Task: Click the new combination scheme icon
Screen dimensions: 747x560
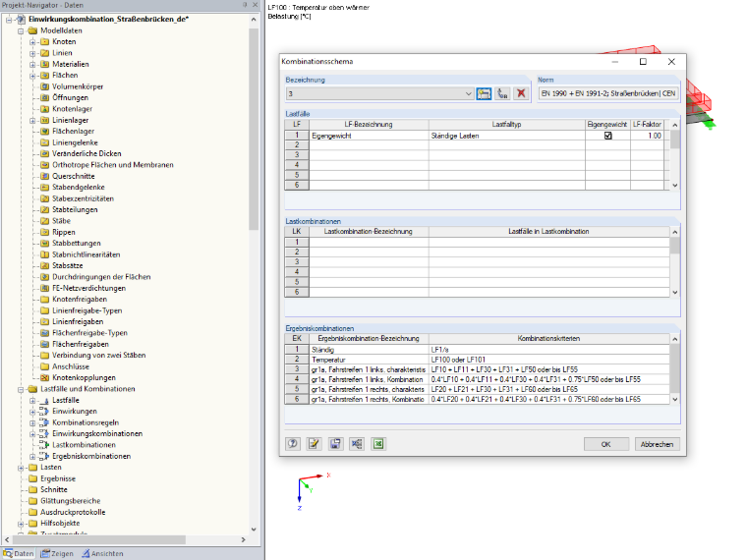Action: tap(484, 93)
